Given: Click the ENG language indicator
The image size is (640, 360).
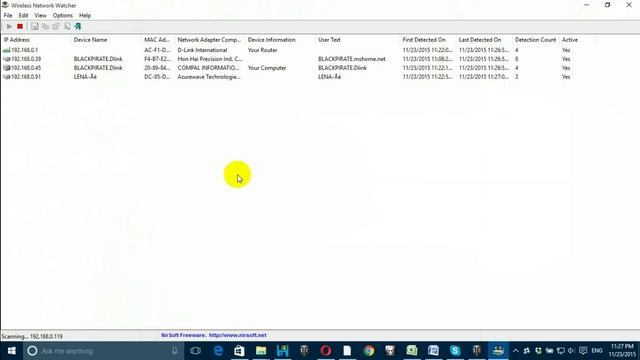Looking at the screenshot, I should pos(597,351).
